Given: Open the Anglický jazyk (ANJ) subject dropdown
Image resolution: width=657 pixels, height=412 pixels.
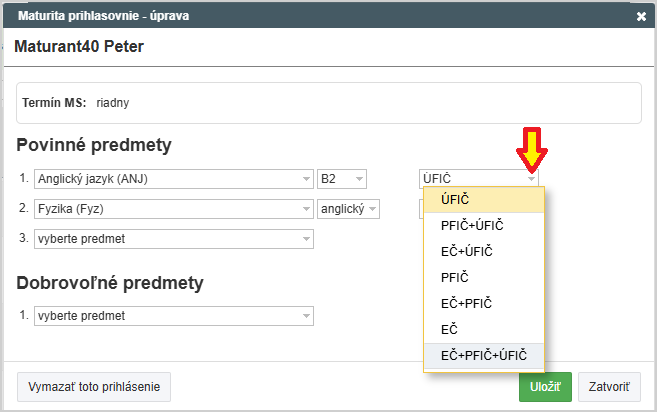Looking at the screenshot, I should [174, 179].
